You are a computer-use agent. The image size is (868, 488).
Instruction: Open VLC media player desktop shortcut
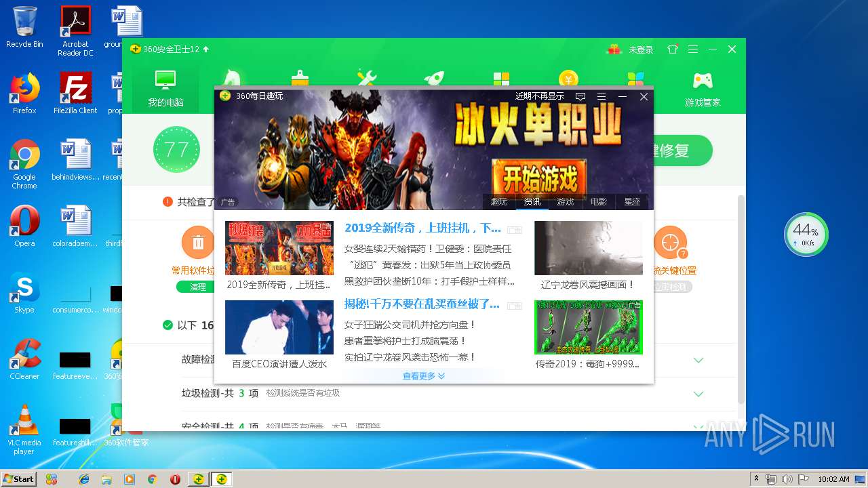pos(24,430)
